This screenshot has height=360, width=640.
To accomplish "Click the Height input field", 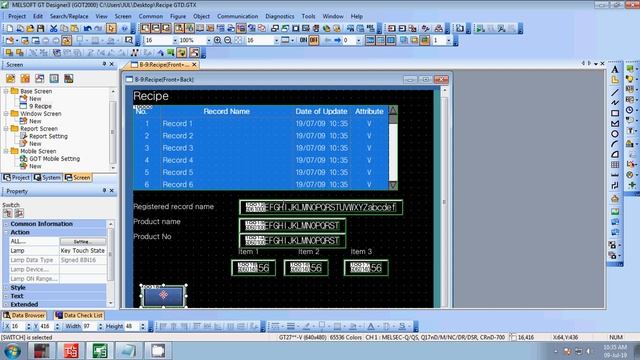I will click(x=132, y=327).
